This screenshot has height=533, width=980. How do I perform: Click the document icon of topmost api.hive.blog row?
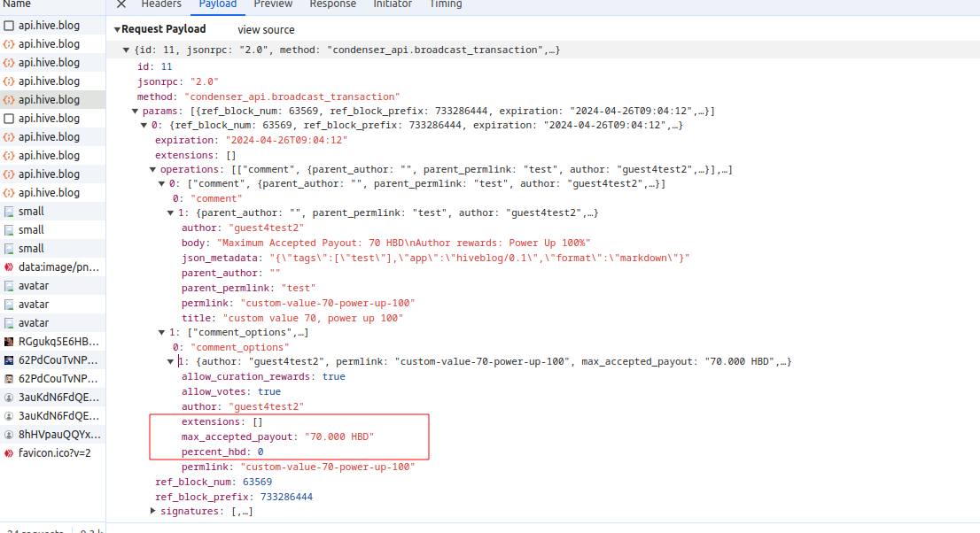click(x=9, y=26)
